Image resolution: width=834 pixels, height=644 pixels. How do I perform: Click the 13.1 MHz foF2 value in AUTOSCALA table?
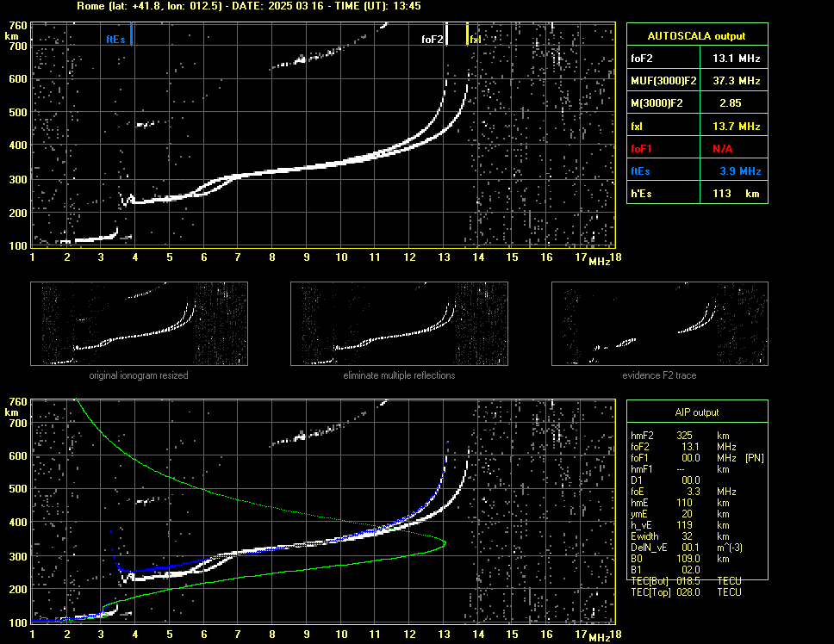(x=736, y=59)
